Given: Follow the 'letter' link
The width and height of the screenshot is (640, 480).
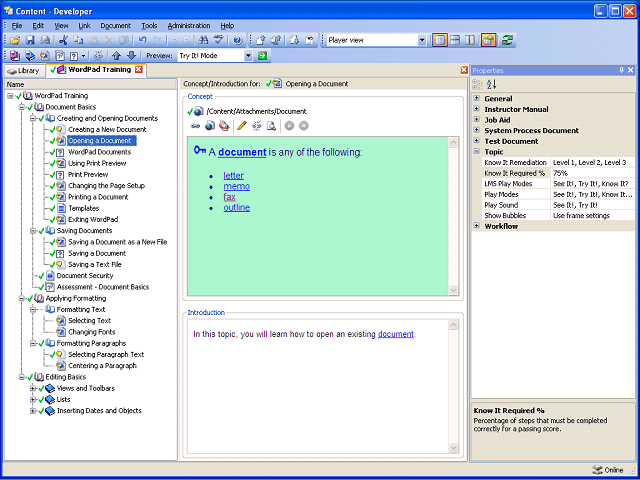Looking at the screenshot, I should pos(233,176).
